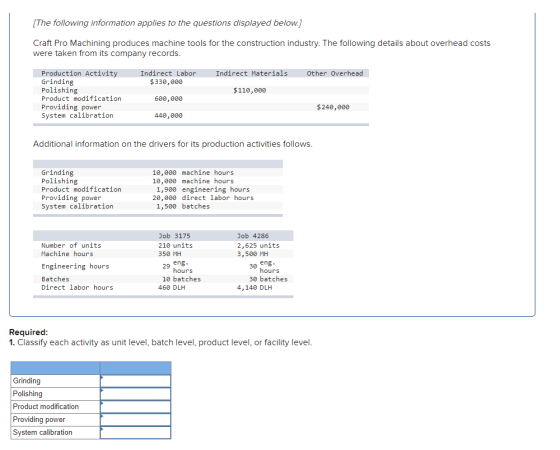Click the 20,000 direct labor hours driver
The image size is (560, 450).
pos(203,198)
